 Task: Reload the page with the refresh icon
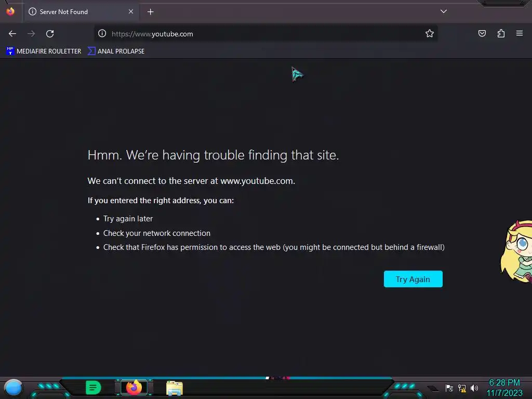coord(50,34)
